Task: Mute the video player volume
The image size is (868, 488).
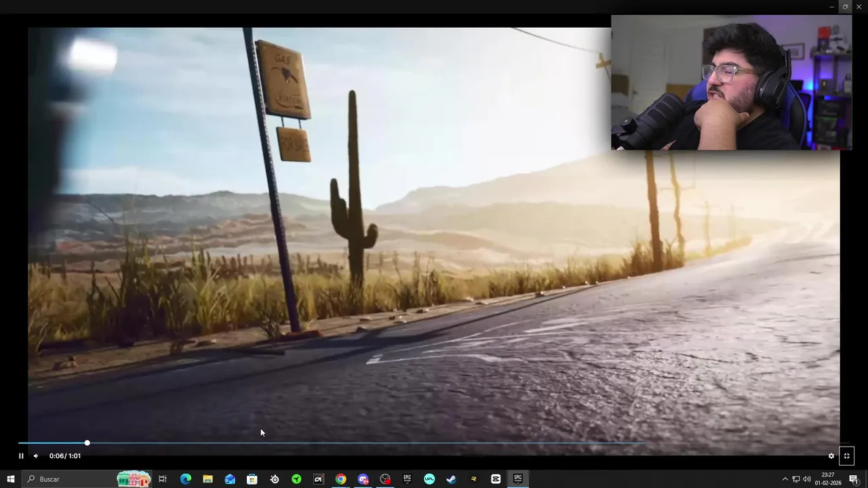Action: pos(36,456)
